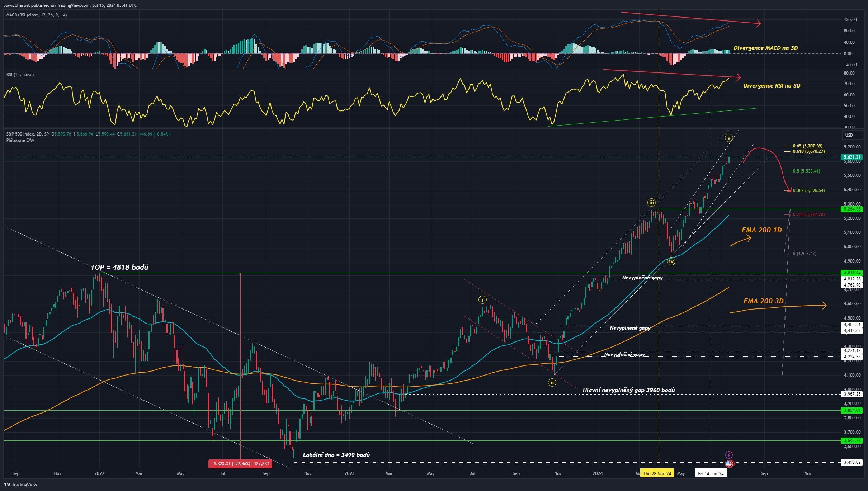Viewport: 868px width, 491px height.
Task: Select the circled wave 'v' marker
Action: (728, 138)
